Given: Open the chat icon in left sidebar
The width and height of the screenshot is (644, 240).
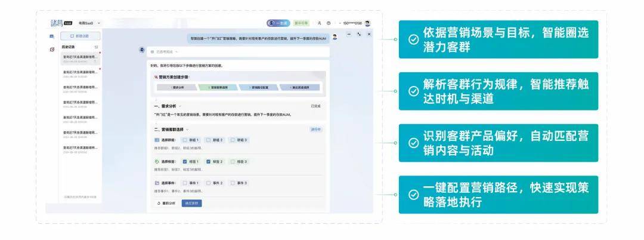Looking at the screenshot, I should 51,36.
